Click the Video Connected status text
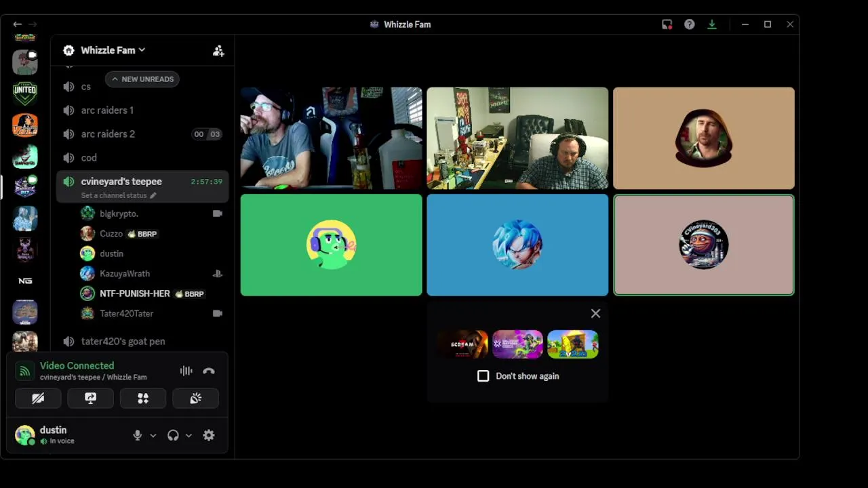 coord(77,365)
